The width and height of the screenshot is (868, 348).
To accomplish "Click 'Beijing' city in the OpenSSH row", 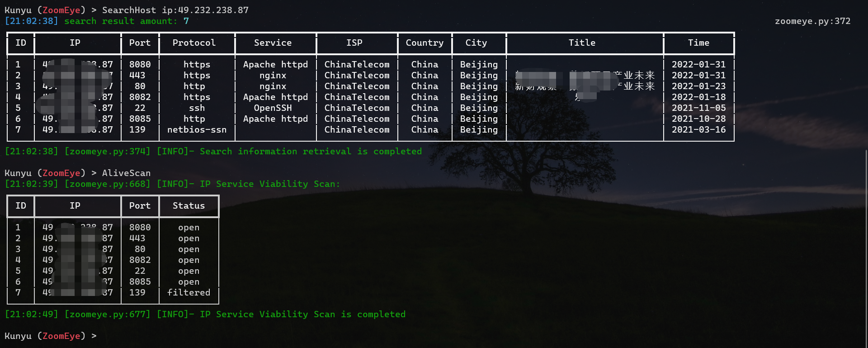I will click(x=479, y=108).
